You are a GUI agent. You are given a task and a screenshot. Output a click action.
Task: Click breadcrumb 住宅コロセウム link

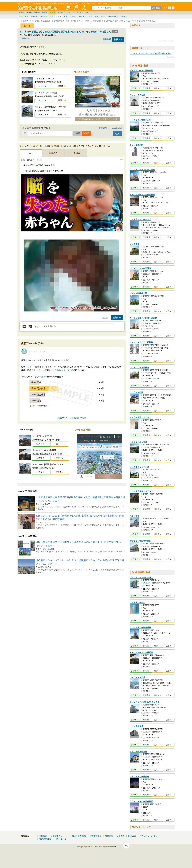(72, 21)
